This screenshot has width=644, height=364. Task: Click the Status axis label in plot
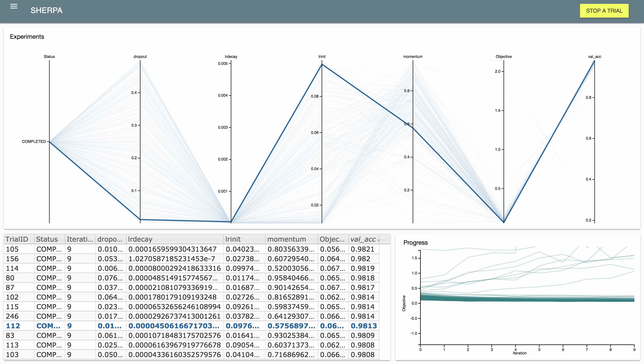[x=49, y=57]
